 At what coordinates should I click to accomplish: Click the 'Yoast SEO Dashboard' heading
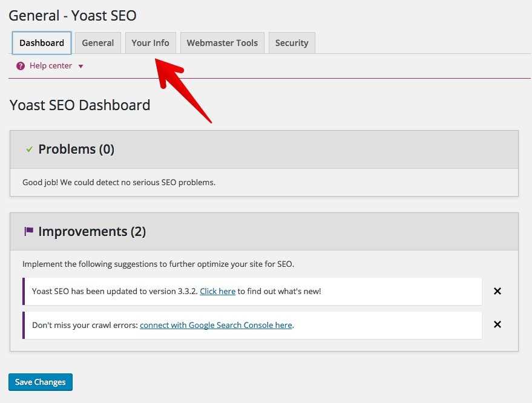(x=79, y=105)
